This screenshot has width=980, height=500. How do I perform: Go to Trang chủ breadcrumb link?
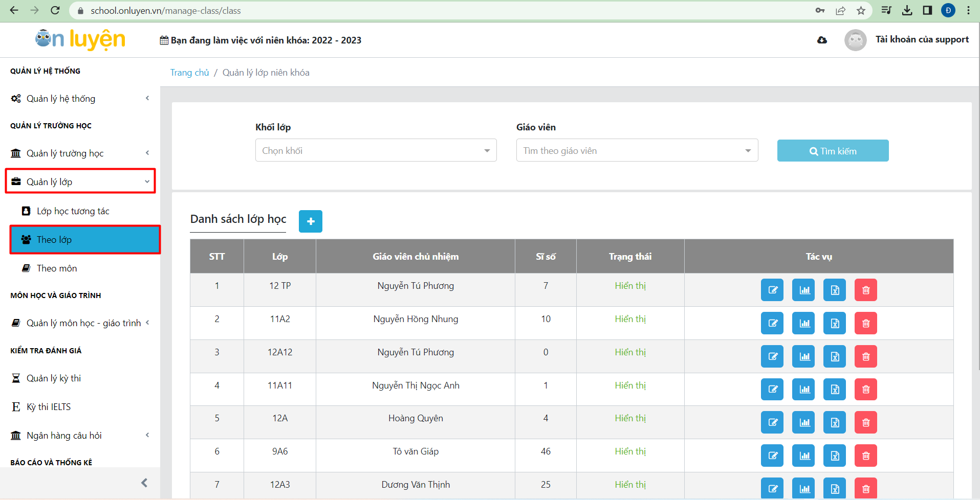pyautogui.click(x=189, y=73)
